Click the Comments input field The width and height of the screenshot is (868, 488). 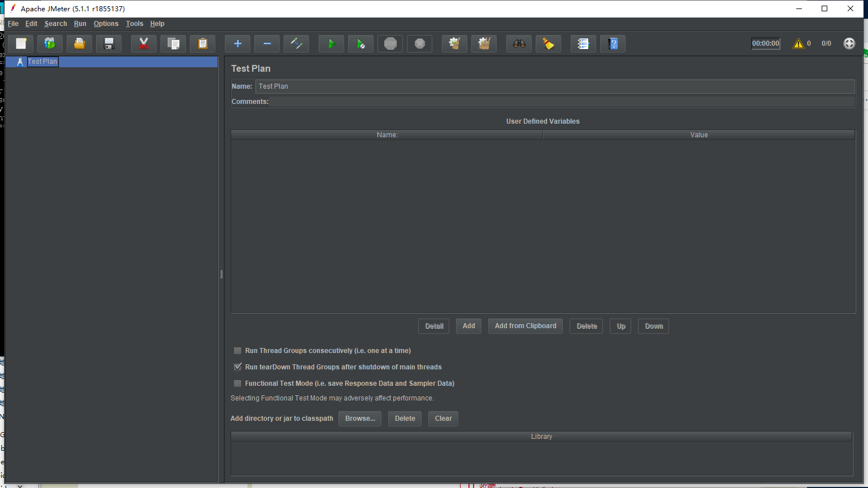tap(563, 102)
